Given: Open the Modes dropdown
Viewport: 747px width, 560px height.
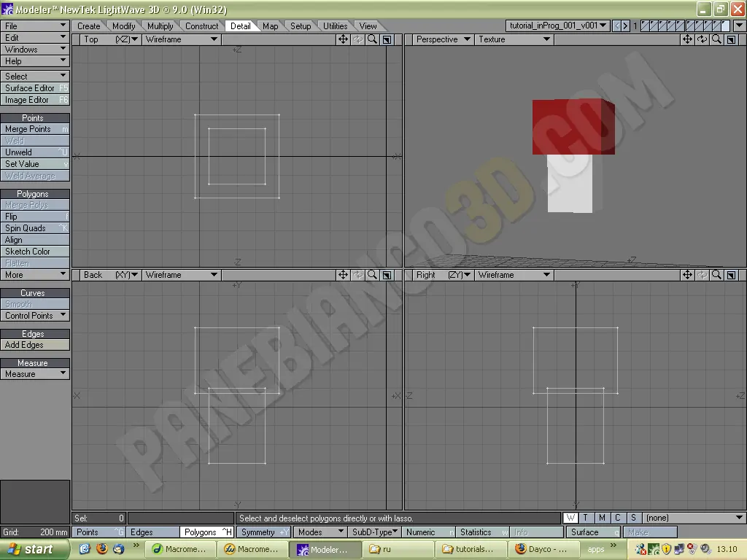Looking at the screenshot, I should point(320,532).
